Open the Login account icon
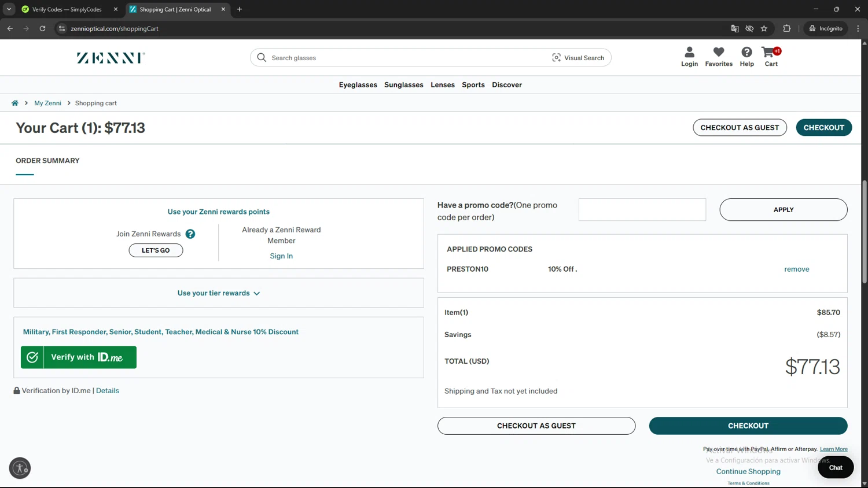Image resolution: width=868 pixels, height=488 pixels. pos(689,57)
